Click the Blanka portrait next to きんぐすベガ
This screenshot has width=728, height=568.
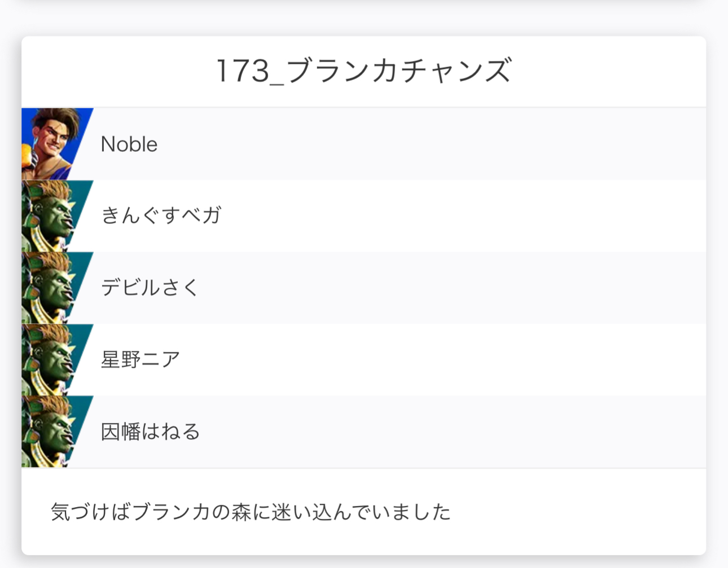click(x=54, y=215)
